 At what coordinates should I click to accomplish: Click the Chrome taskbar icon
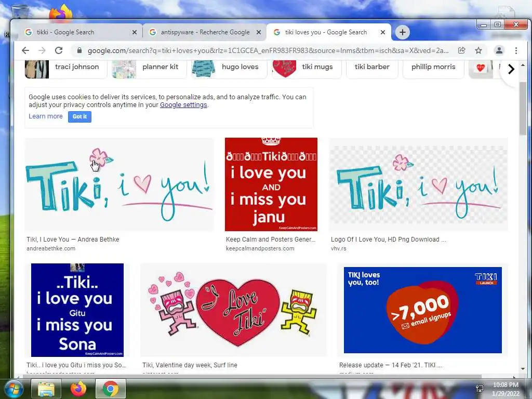(111, 389)
